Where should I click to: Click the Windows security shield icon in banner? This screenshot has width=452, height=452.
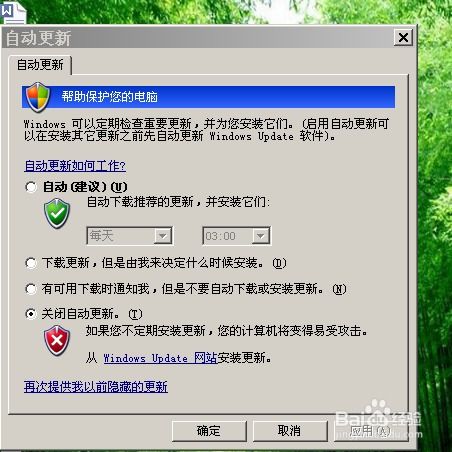click(x=38, y=97)
